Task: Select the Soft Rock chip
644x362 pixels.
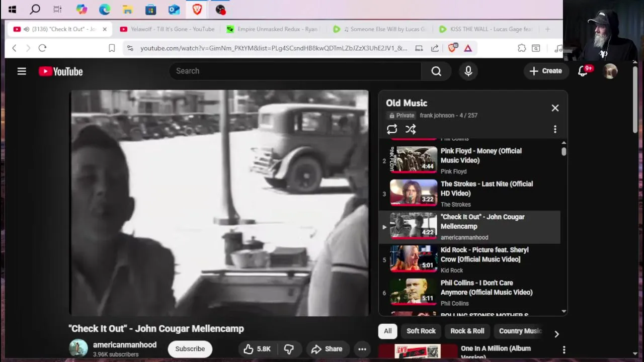Action: [421, 331]
